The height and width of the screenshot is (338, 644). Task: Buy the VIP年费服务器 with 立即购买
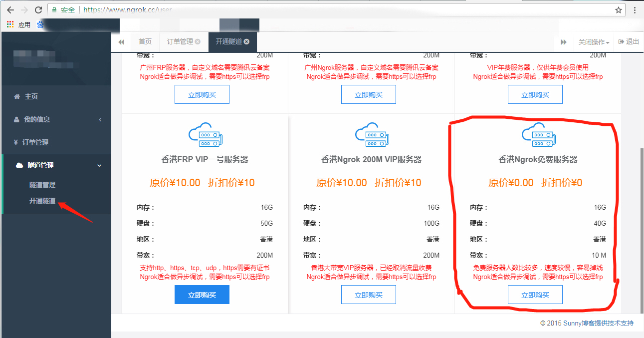pos(535,94)
